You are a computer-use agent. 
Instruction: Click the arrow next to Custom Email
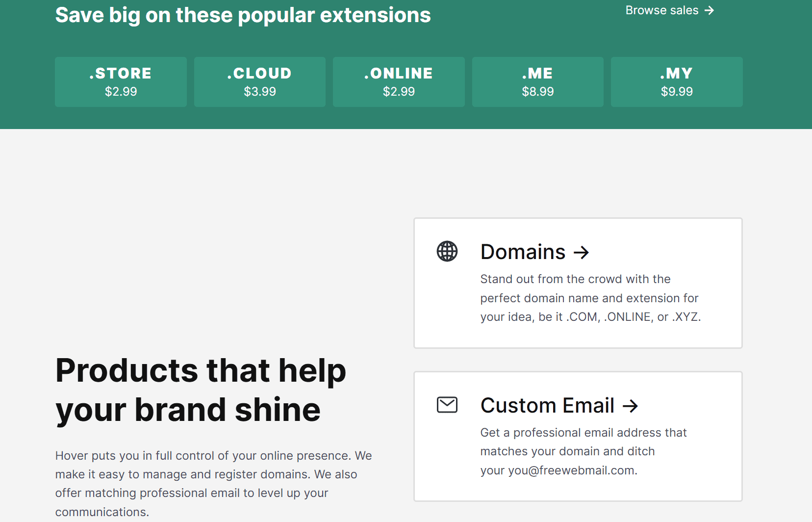pos(630,406)
